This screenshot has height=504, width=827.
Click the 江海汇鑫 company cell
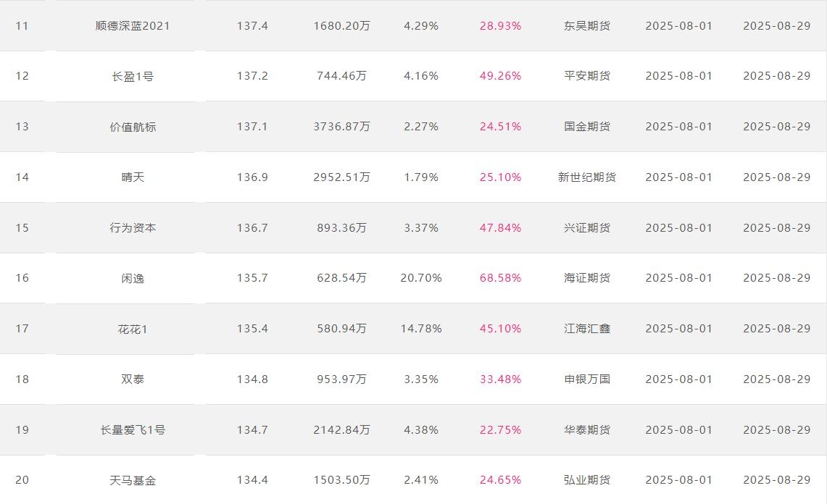point(587,329)
